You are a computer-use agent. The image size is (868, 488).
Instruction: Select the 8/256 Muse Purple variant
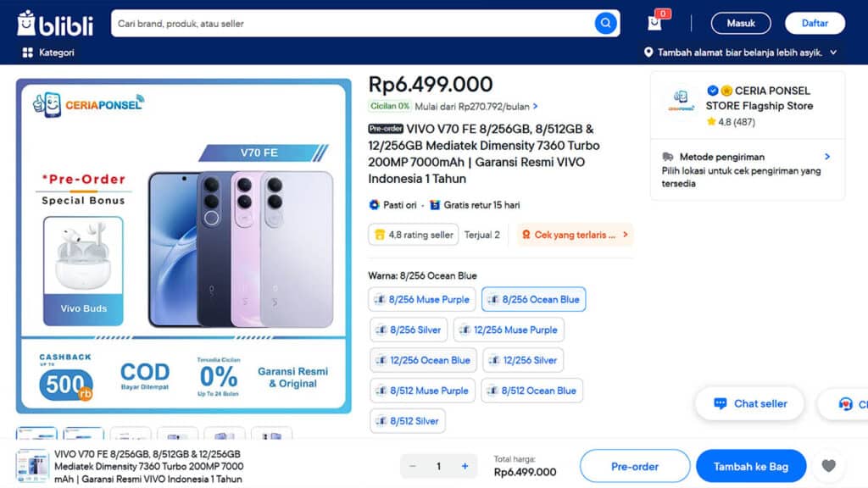[421, 299]
